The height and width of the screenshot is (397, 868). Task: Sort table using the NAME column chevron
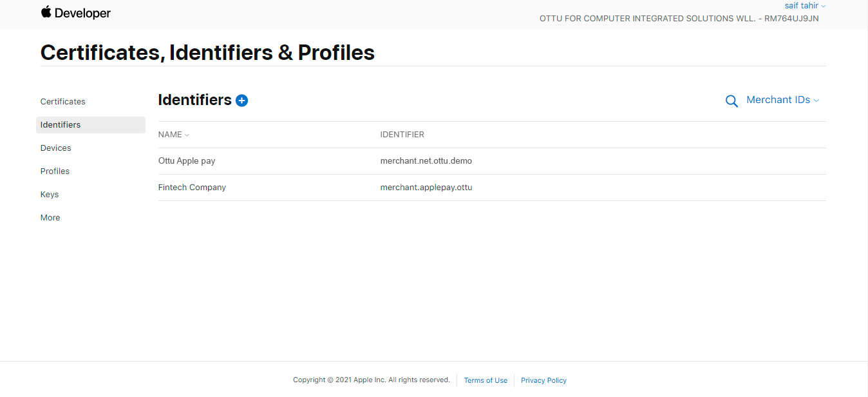click(187, 135)
